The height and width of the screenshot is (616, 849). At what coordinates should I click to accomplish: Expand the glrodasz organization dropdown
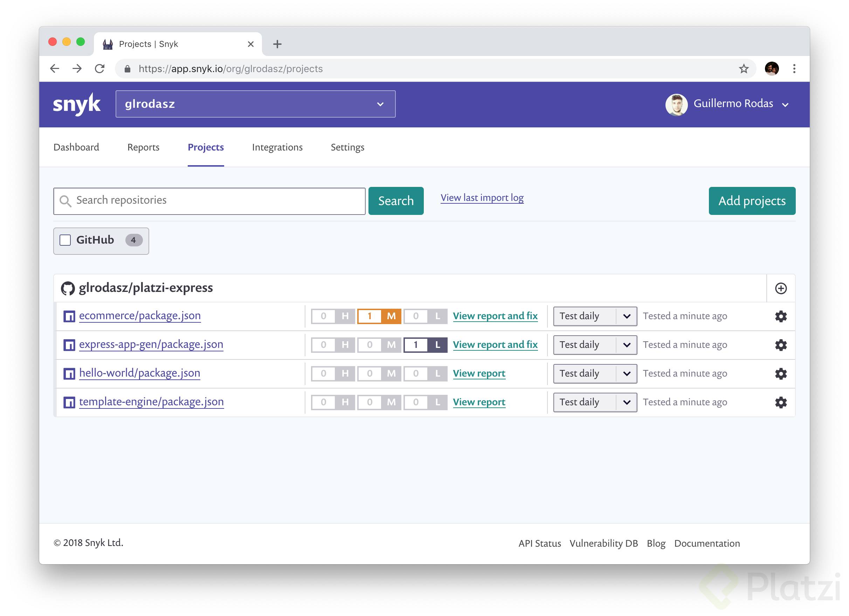255,104
